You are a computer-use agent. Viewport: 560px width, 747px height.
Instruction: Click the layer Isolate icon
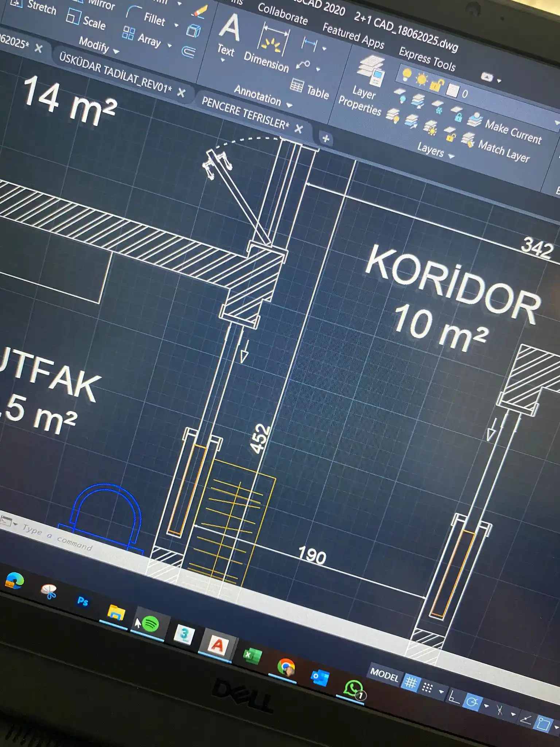418,101
